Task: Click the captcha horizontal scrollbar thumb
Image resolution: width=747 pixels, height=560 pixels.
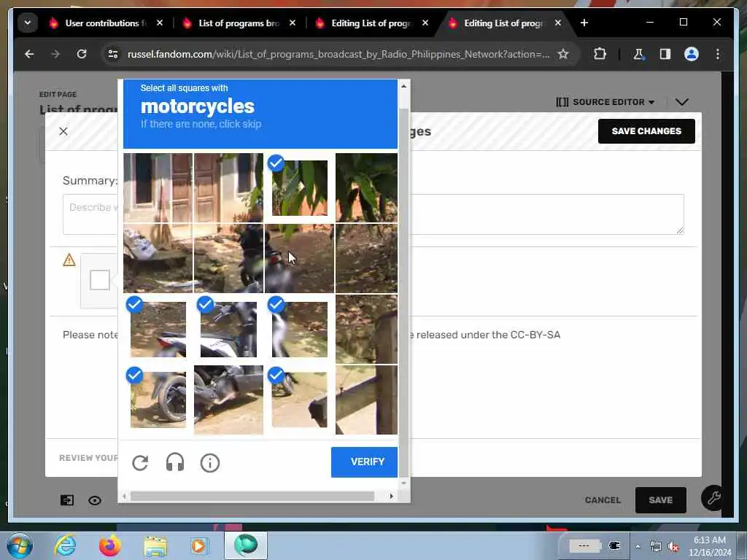Action: pos(252,496)
